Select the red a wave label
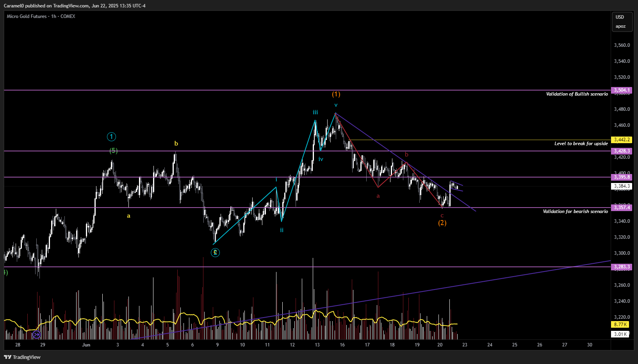 pyautogui.click(x=378, y=196)
